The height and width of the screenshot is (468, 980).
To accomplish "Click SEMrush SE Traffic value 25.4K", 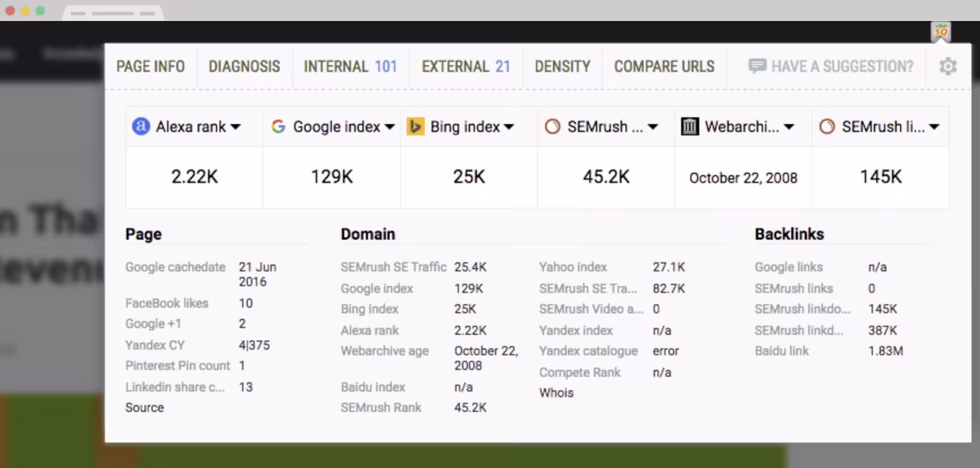I will 470,267.
